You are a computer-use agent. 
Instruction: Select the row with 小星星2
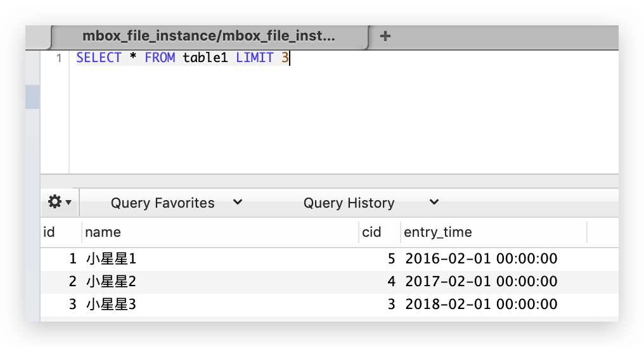[330, 282]
